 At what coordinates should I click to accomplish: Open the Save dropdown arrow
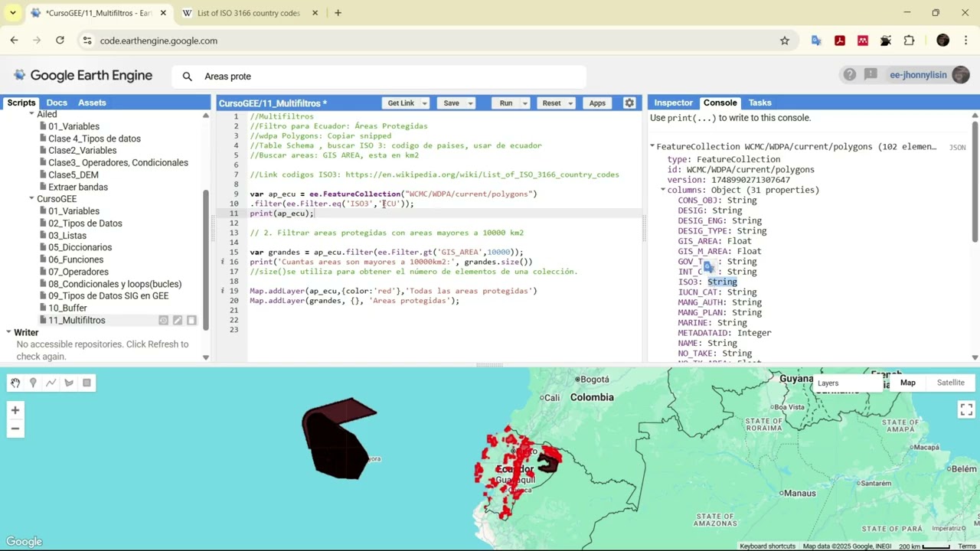click(x=470, y=103)
